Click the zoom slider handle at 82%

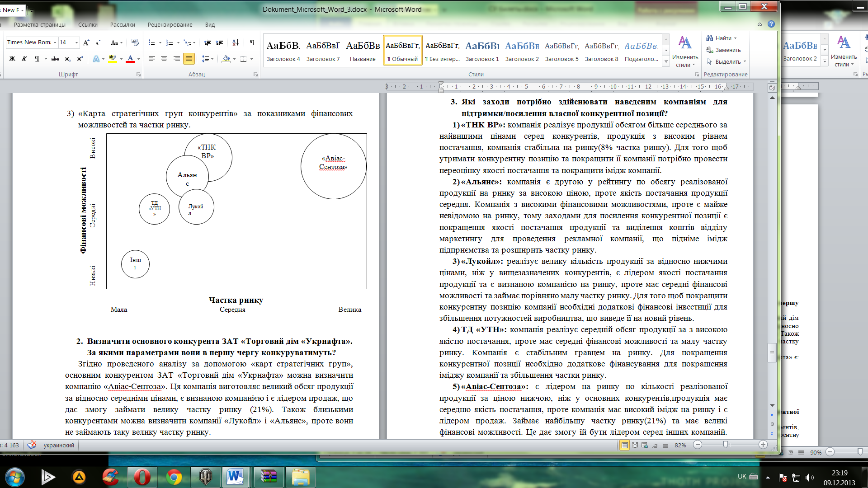click(x=725, y=445)
